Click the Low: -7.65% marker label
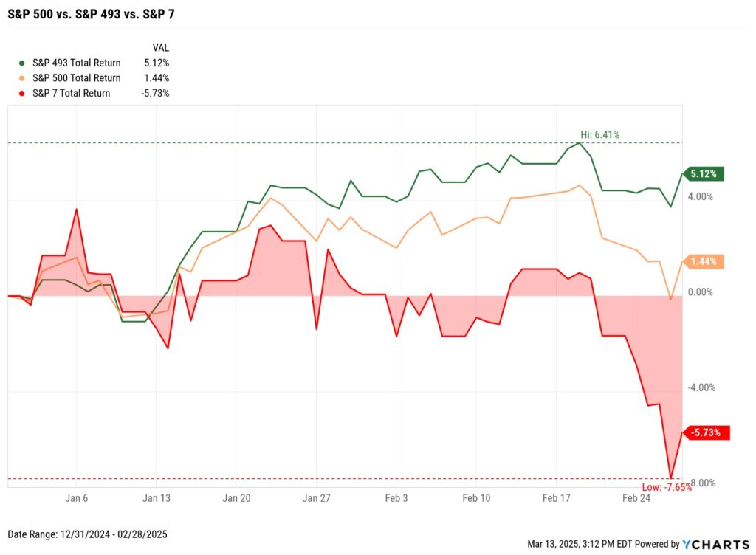Screen dimensions: 756x555 click(x=667, y=487)
